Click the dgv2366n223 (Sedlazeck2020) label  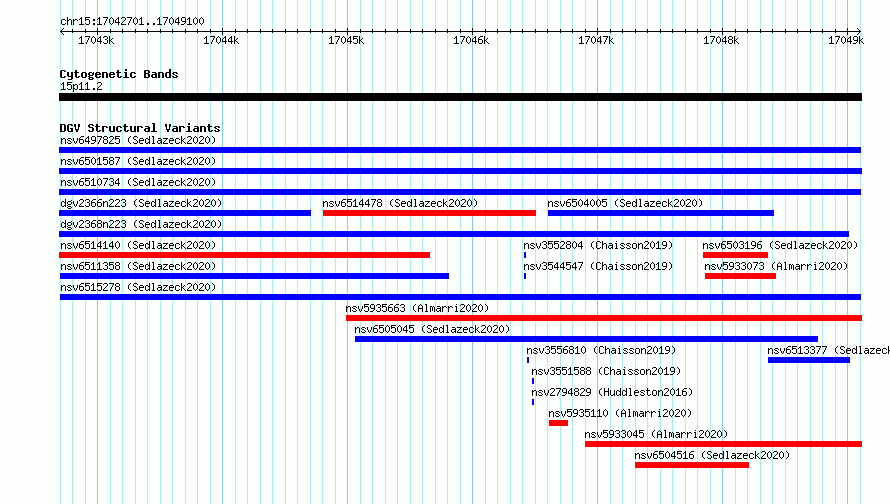click(141, 203)
